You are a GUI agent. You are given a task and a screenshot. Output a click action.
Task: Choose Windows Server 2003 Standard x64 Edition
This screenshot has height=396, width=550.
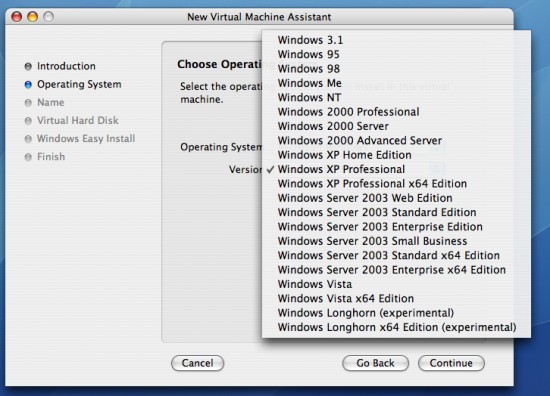pos(396,256)
